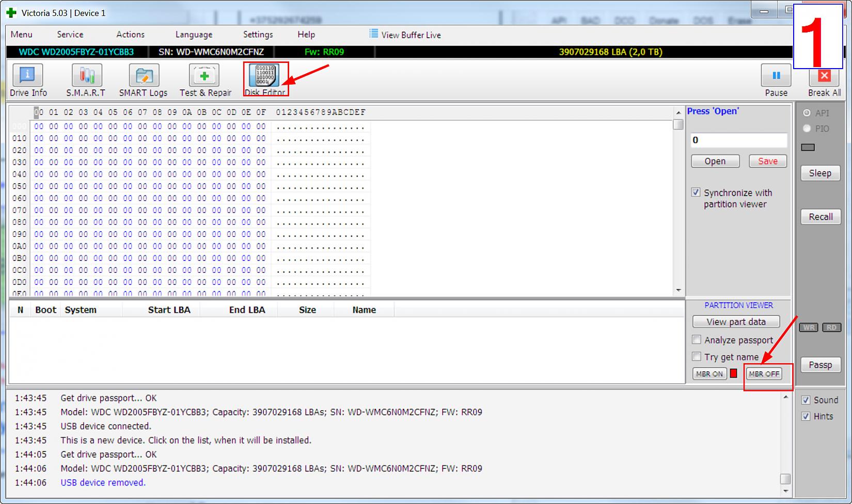Click the 1:44:05 log timestamp
Image resolution: width=852 pixels, height=504 pixels.
[x=30, y=454]
